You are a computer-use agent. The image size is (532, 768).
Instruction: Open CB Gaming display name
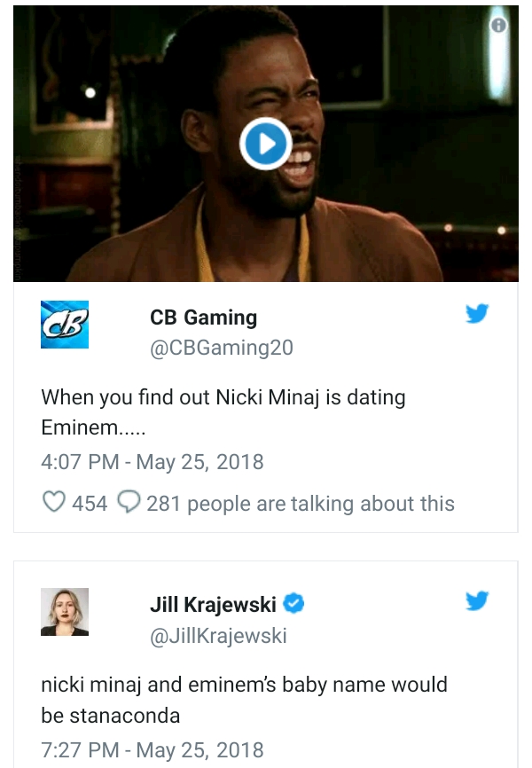(203, 317)
